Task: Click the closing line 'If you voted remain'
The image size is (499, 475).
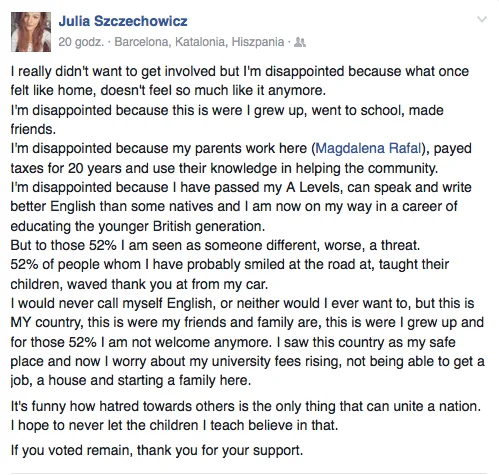Action: 157,450
